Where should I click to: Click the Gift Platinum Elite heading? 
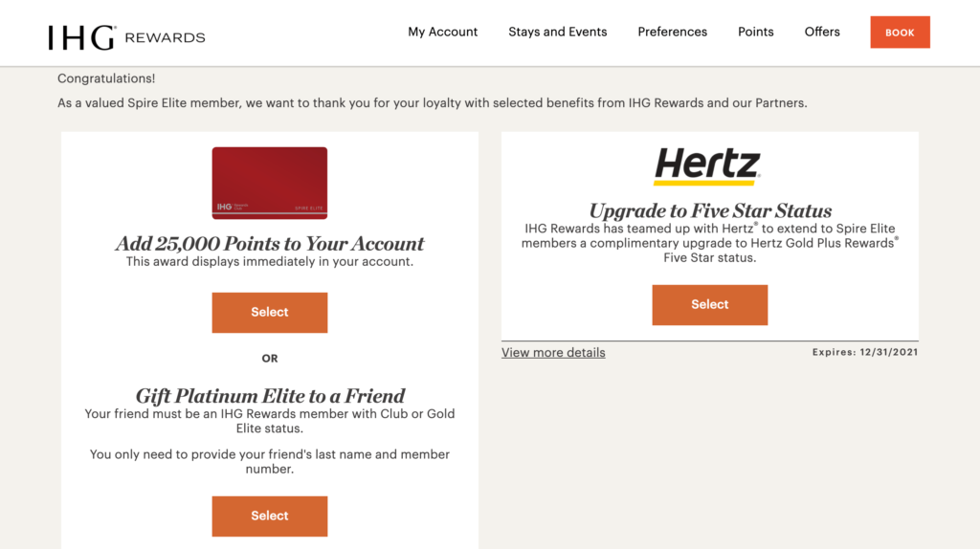click(x=270, y=395)
